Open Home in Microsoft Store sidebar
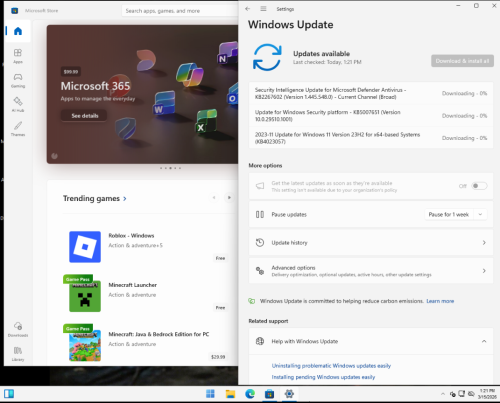The width and height of the screenshot is (500, 403). (x=18, y=31)
